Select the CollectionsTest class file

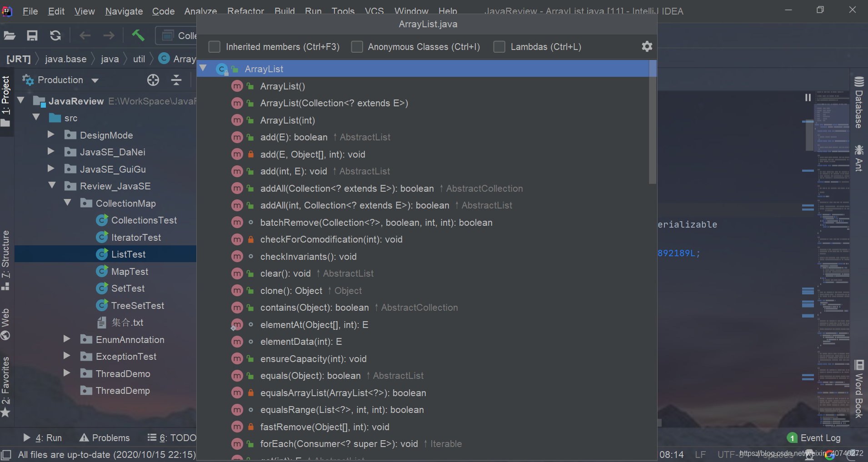(x=144, y=220)
